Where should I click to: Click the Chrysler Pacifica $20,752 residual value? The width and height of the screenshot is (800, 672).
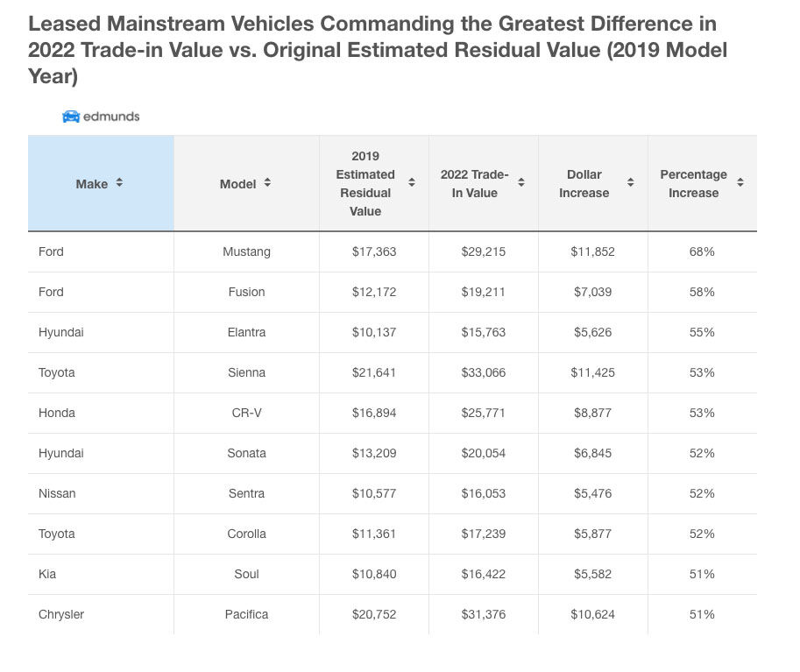click(x=374, y=614)
